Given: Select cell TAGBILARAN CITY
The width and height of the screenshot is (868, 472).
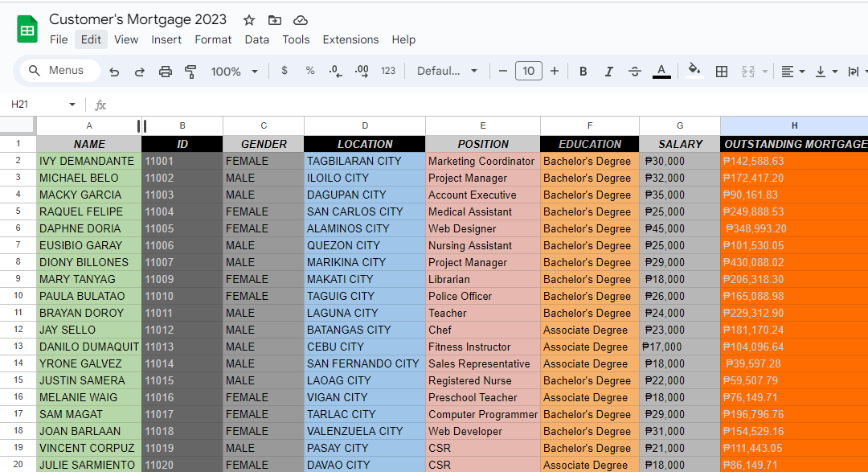Looking at the screenshot, I should 365,161.
